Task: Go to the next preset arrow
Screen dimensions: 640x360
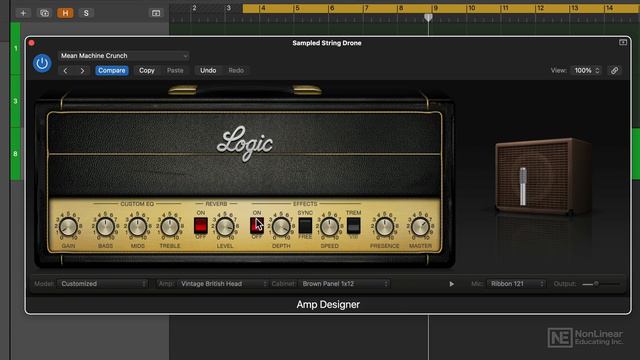Action: pos(82,71)
